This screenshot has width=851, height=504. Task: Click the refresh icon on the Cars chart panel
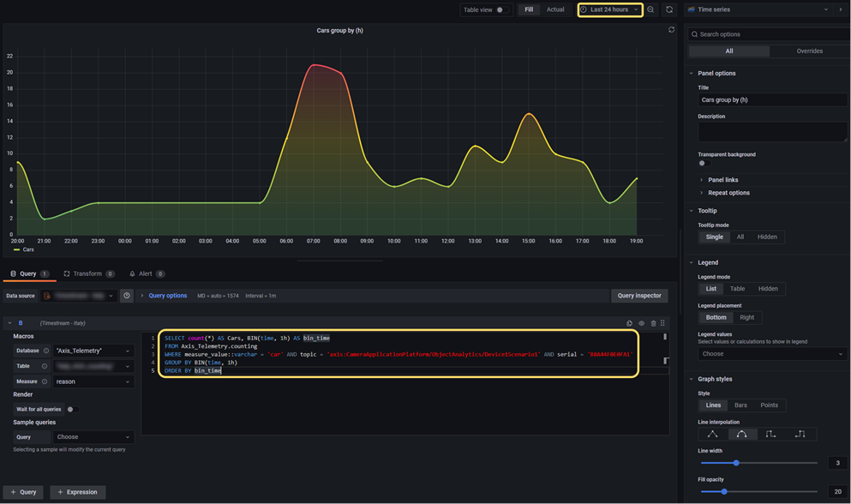[x=671, y=30]
